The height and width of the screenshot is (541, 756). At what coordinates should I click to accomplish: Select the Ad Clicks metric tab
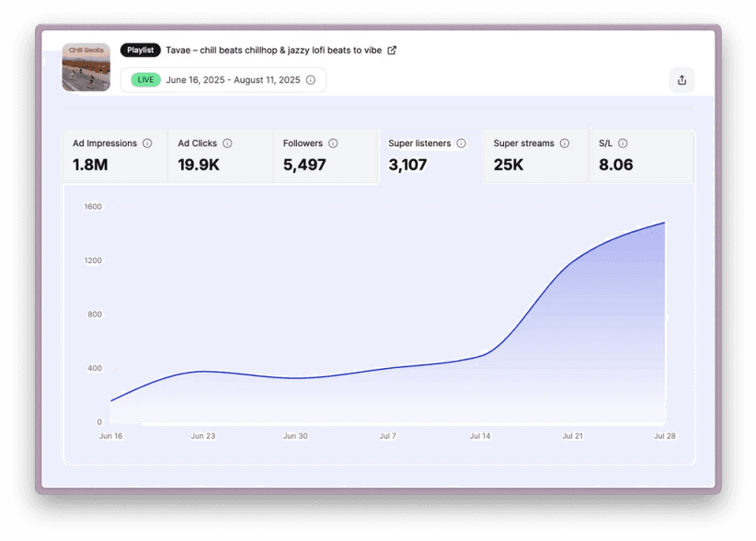click(x=220, y=156)
